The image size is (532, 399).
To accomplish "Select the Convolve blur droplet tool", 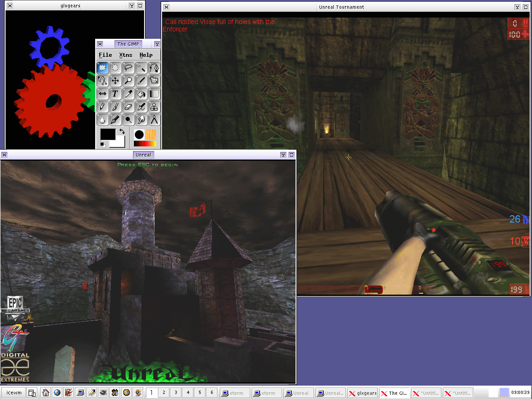I will 103,120.
